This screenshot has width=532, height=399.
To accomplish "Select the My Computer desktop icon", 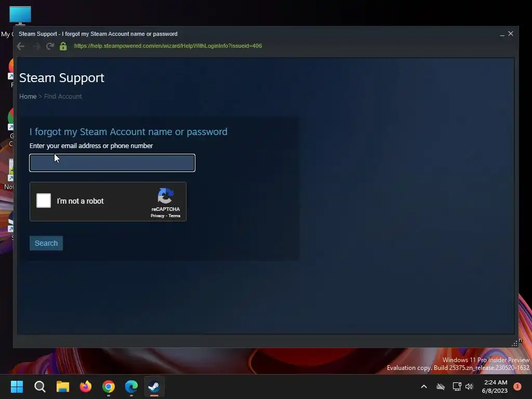I will coord(20,16).
